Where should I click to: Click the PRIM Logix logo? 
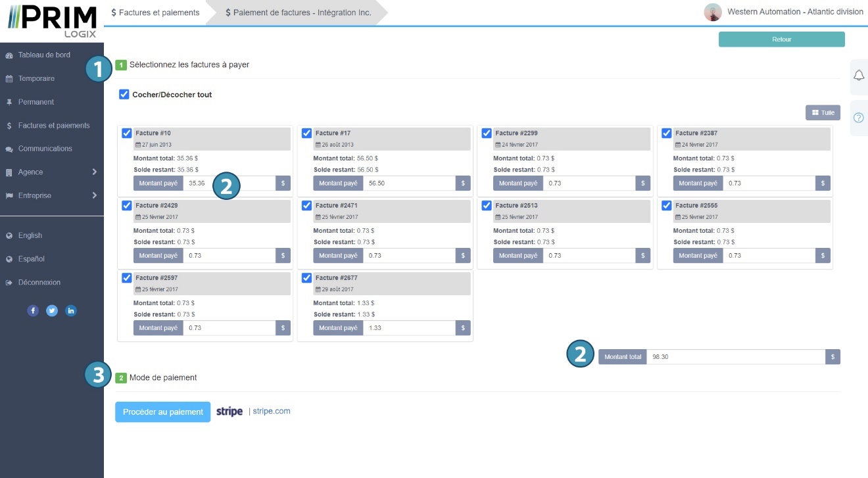coord(52,21)
